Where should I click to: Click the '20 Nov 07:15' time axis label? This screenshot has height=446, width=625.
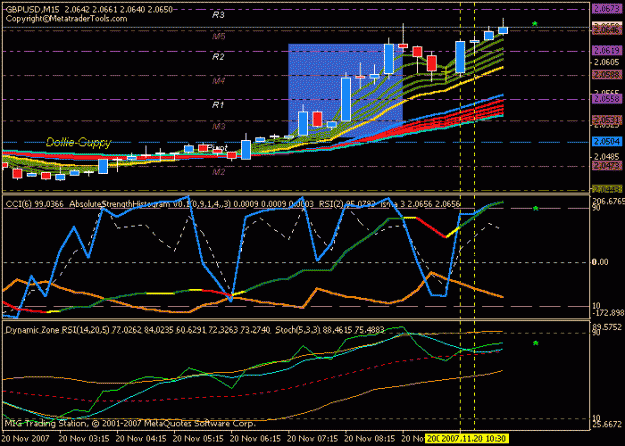(x=313, y=439)
